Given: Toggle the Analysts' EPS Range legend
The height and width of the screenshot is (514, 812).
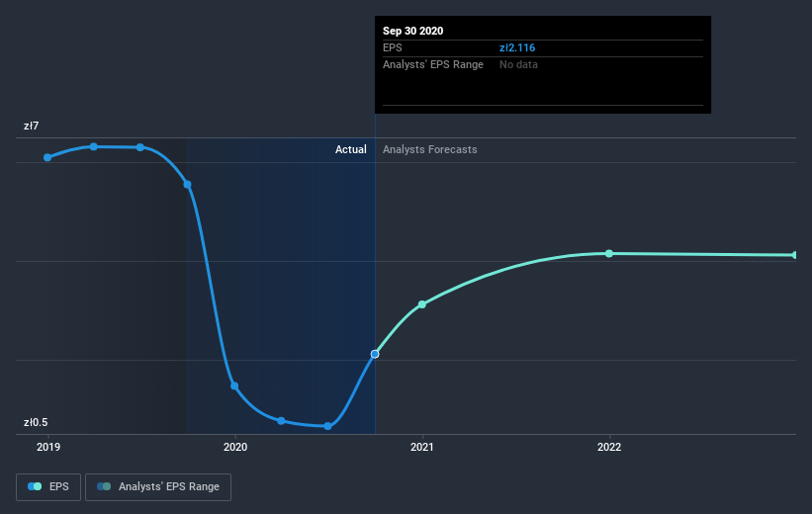Looking at the screenshot, I should tap(158, 487).
